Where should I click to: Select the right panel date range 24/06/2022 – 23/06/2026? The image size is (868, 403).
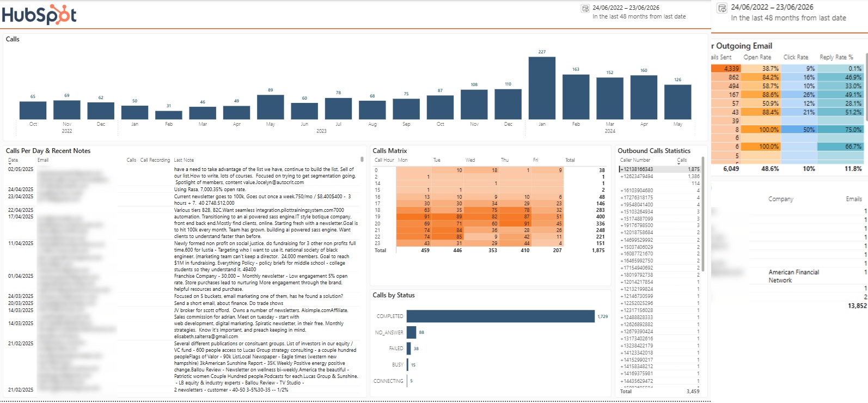coord(772,7)
